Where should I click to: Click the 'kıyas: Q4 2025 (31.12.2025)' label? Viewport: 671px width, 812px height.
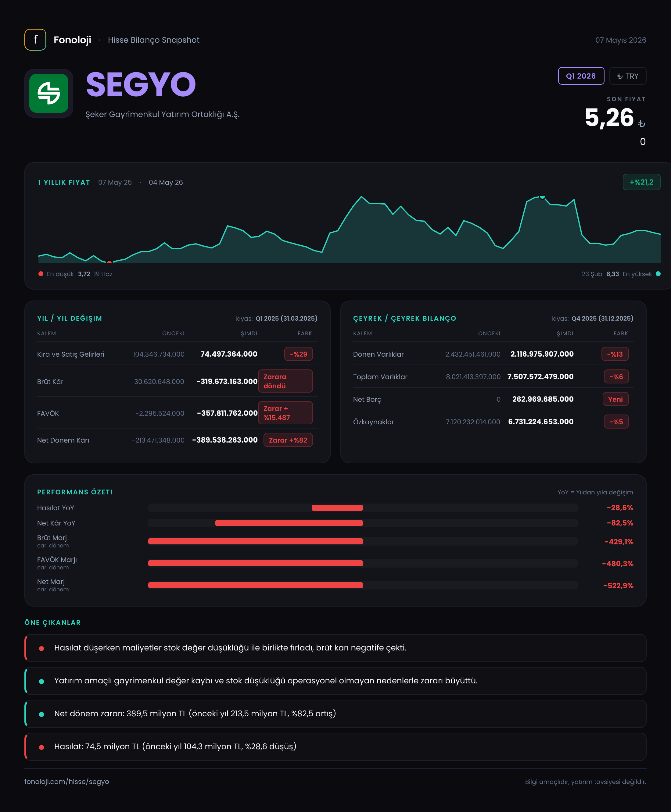(593, 318)
